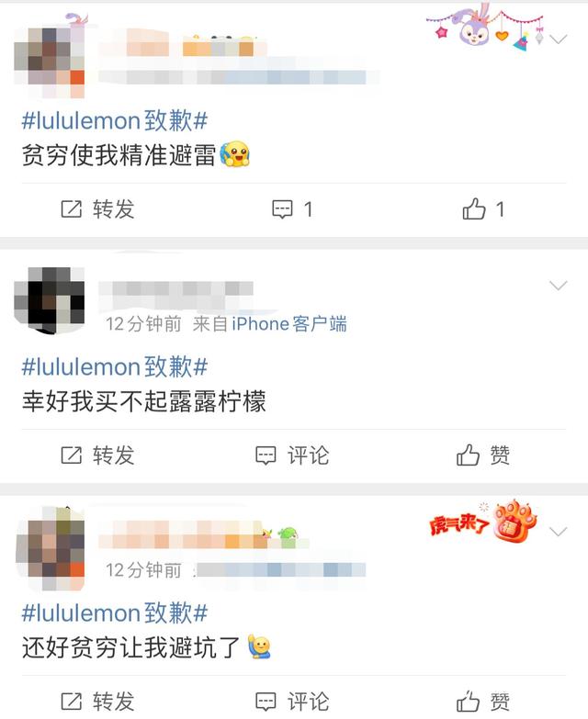Expand options chevron on the first post
The width and height of the screenshot is (588, 719).
pos(559,39)
